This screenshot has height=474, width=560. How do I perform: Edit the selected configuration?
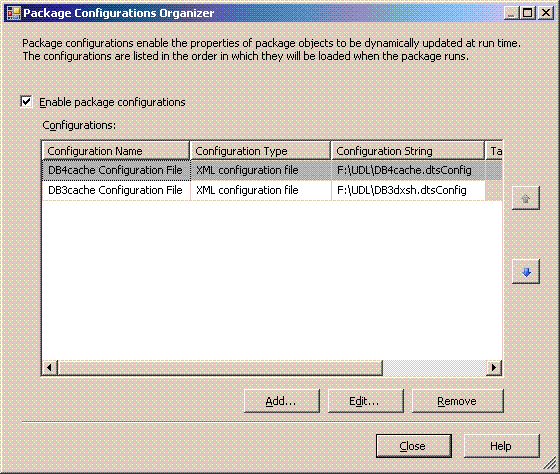366,401
